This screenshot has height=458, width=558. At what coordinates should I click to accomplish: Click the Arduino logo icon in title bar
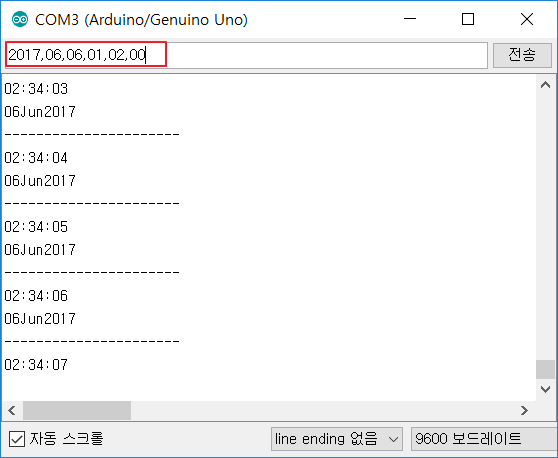point(20,19)
